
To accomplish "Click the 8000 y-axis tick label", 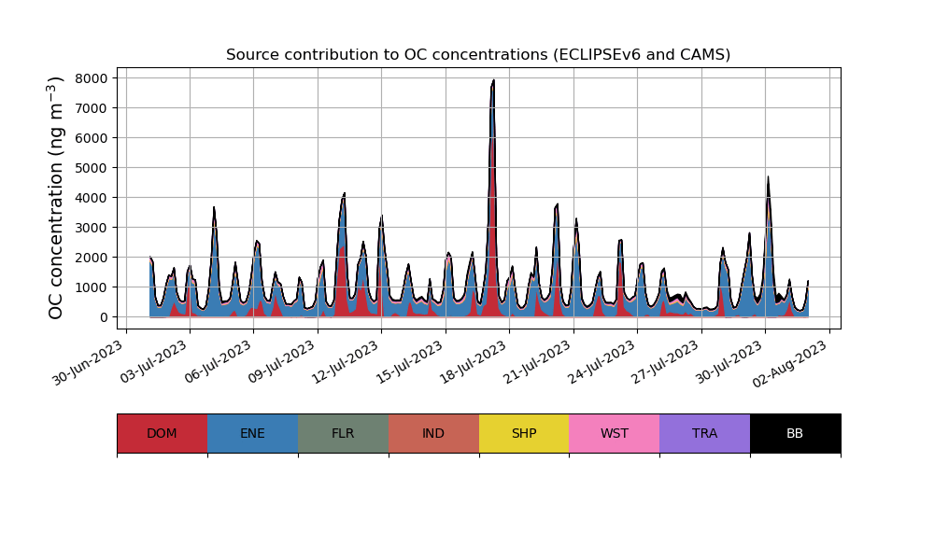I will 92,78.
